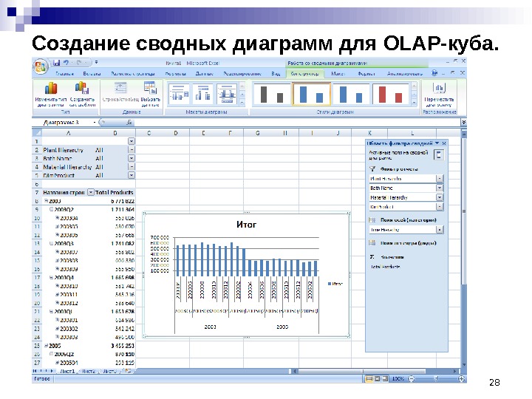The width and height of the screenshot is (532, 399).
Task: Choose the red chart style
Action: (x=391, y=94)
